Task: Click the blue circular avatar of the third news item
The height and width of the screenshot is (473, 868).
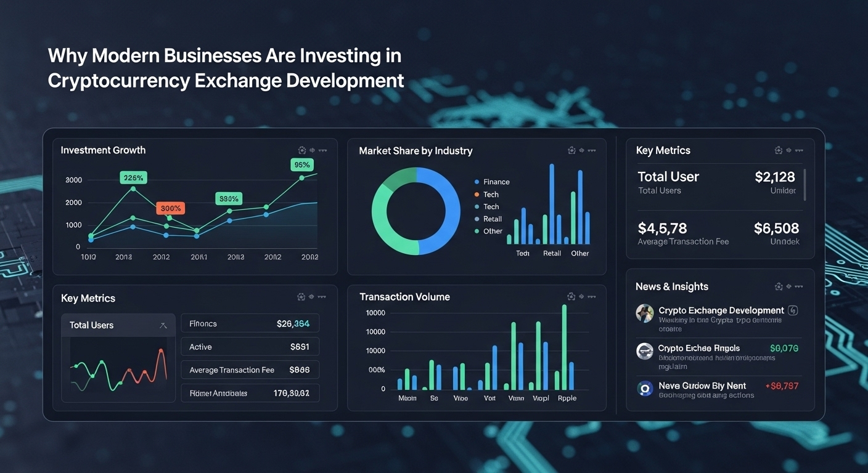Action: point(645,389)
